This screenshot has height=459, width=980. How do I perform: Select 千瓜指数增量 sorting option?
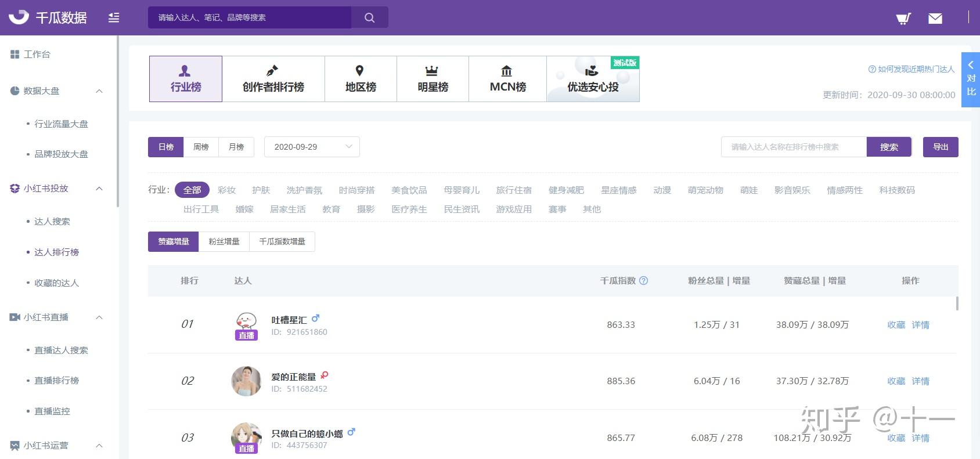282,241
